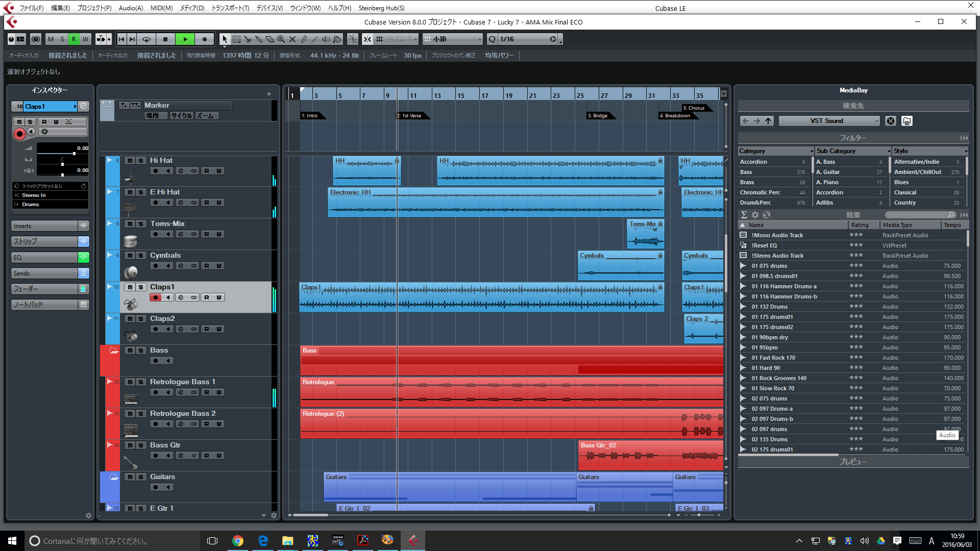Sort results by Rating column
Image resolution: width=980 pixels, height=551 pixels.
click(864, 225)
